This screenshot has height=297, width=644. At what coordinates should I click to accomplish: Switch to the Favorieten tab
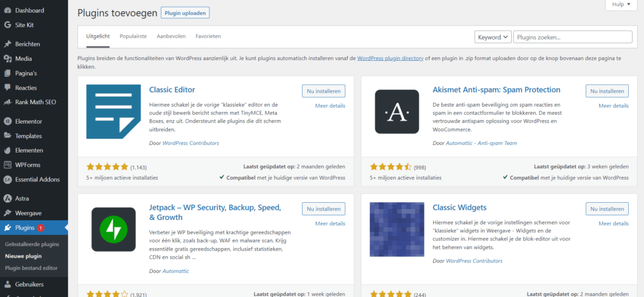tap(208, 36)
